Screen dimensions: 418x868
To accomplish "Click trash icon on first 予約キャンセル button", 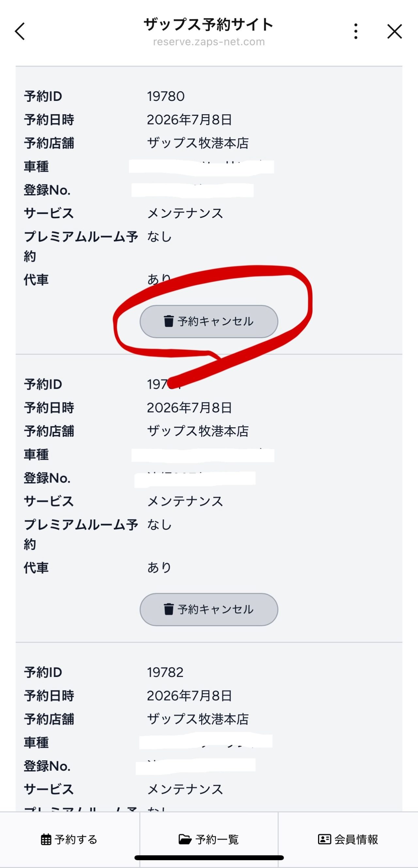I will tap(169, 322).
